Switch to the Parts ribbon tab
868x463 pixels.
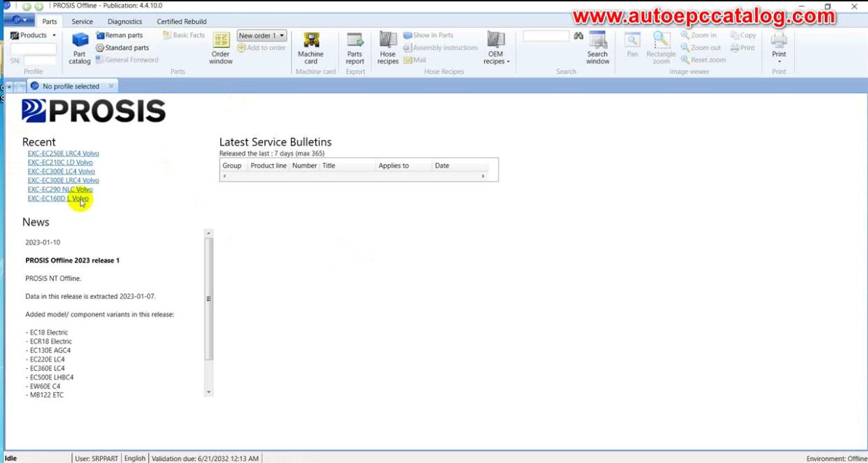tap(49, 22)
